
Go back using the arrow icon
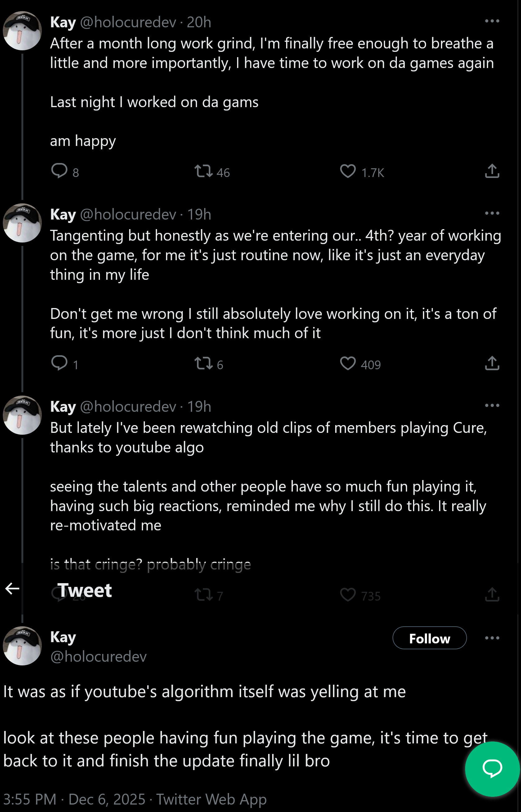[12, 589]
